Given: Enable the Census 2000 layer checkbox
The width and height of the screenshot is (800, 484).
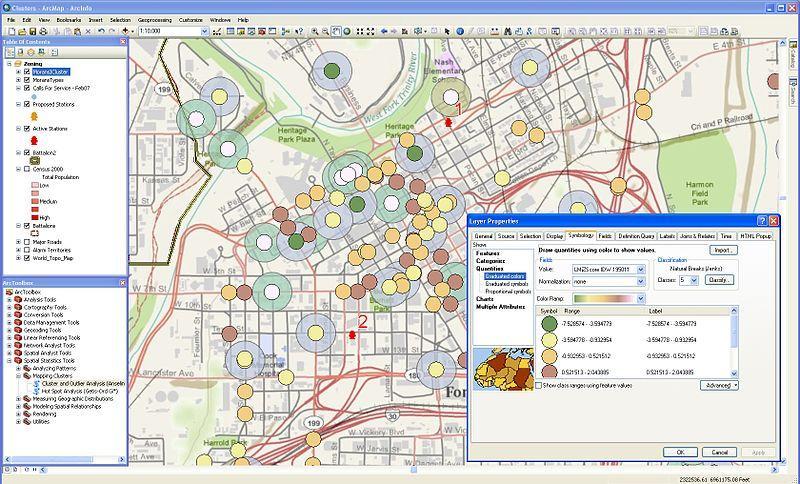Looking at the screenshot, I should click(27, 169).
